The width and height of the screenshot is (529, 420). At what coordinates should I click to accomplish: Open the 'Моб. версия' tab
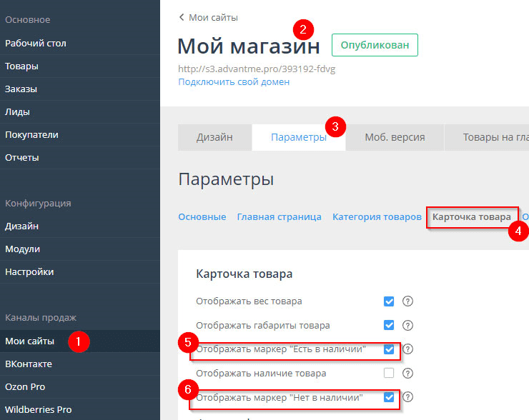tap(395, 138)
